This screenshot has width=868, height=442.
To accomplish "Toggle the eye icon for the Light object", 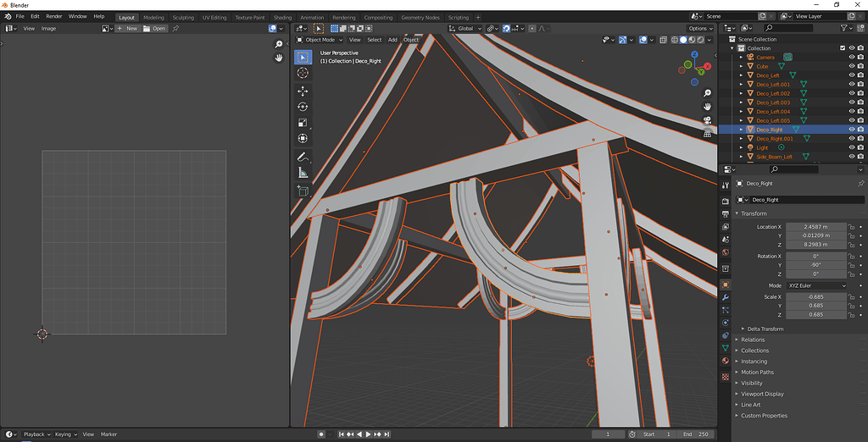I will [x=851, y=147].
